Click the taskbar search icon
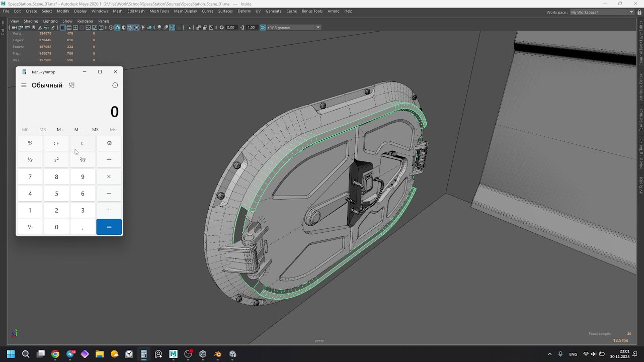The height and width of the screenshot is (362, 644). pos(26,354)
